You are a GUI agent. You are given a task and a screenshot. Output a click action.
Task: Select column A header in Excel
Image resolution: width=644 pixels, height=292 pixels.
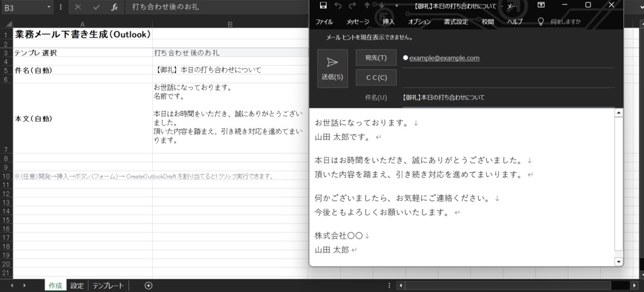click(83, 24)
